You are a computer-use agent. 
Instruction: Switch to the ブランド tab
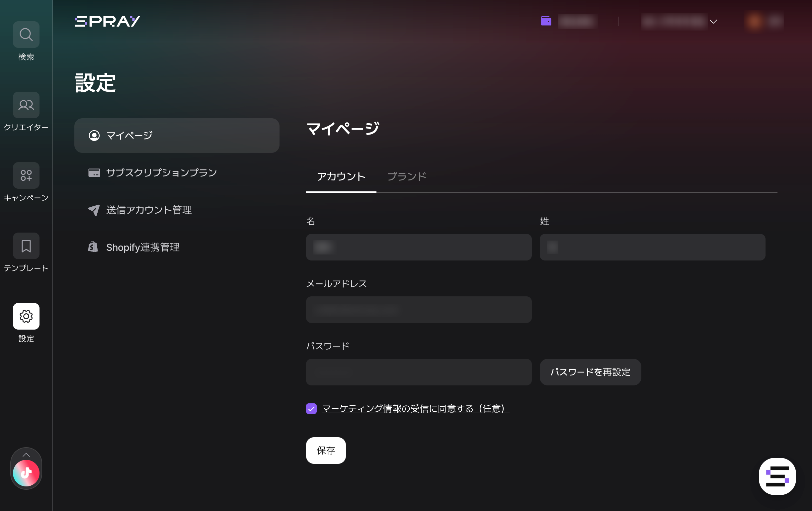point(406,176)
